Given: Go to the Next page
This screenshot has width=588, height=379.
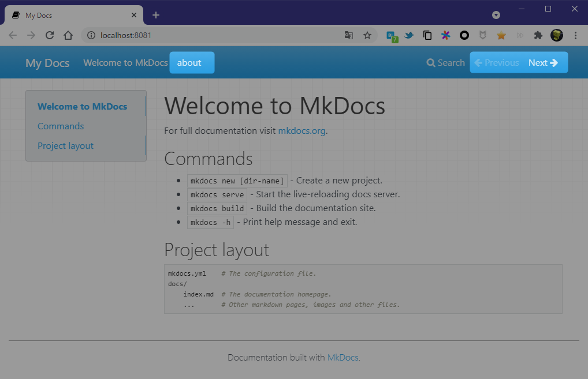Looking at the screenshot, I should (x=543, y=62).
